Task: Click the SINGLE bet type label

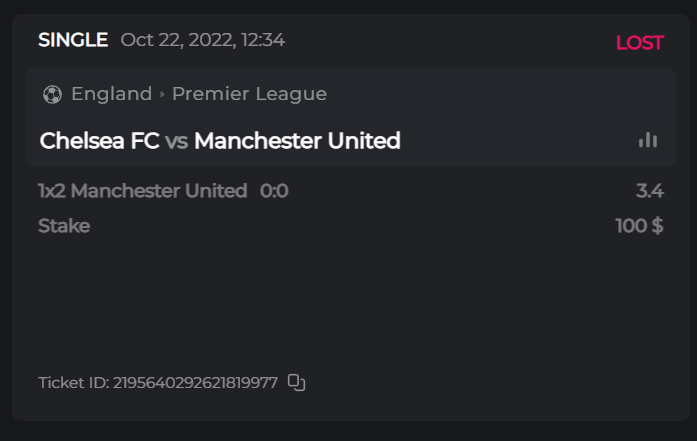Action: (x=73, y=40)
